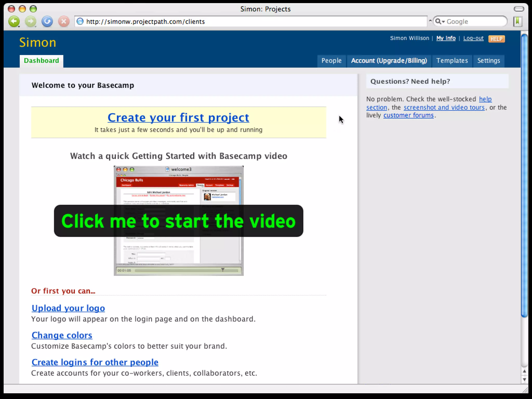Open the Change colors link
Screen dimensions: 532x399
[x=62, y=335]
